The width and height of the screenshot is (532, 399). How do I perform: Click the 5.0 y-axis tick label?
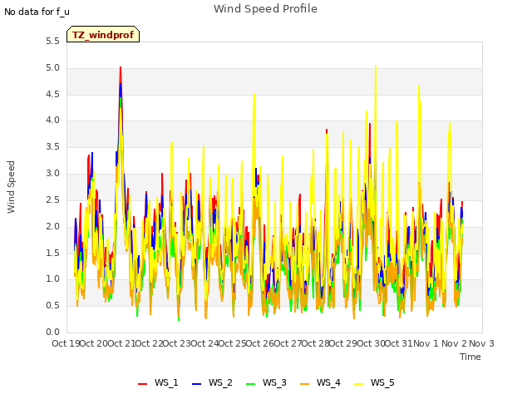click(x=52, y=68)
